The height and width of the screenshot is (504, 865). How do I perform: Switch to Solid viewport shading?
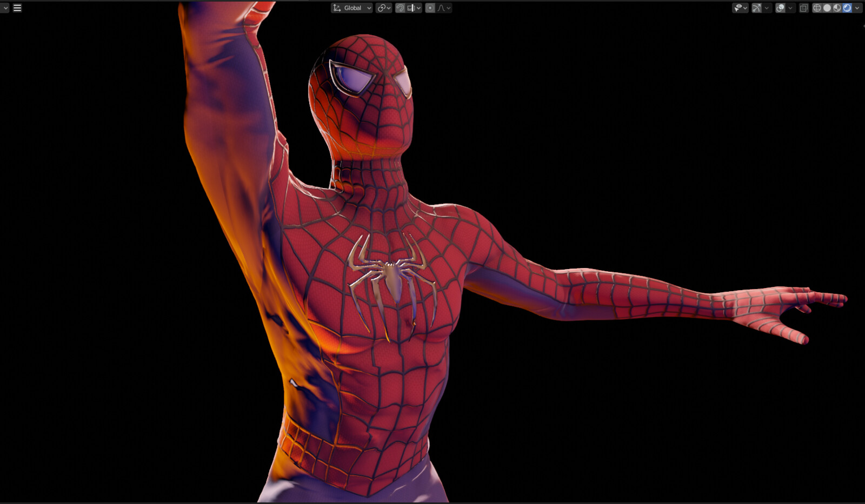tap(827, 8)
